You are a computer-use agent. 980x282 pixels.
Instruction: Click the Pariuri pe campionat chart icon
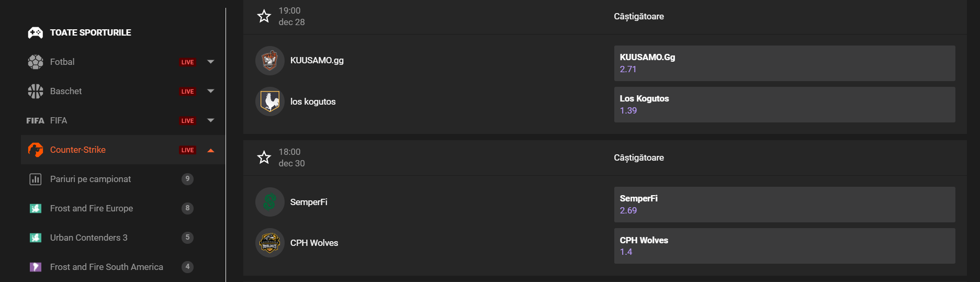coord(36,179)
